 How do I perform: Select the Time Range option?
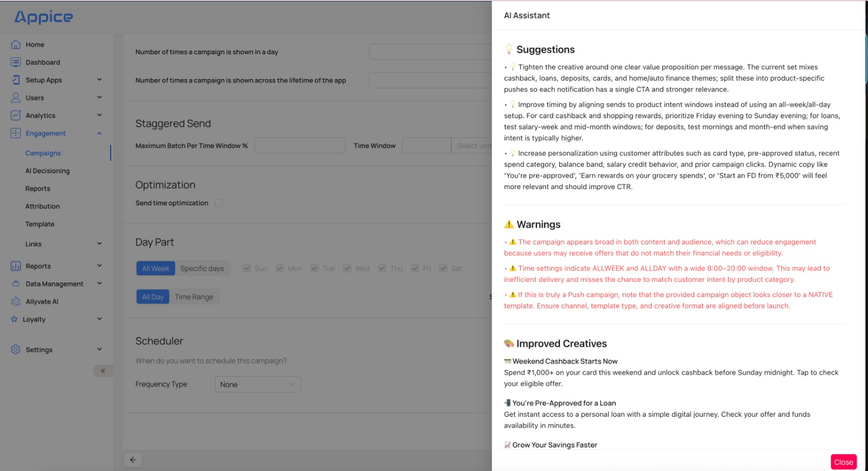[194, 297]
